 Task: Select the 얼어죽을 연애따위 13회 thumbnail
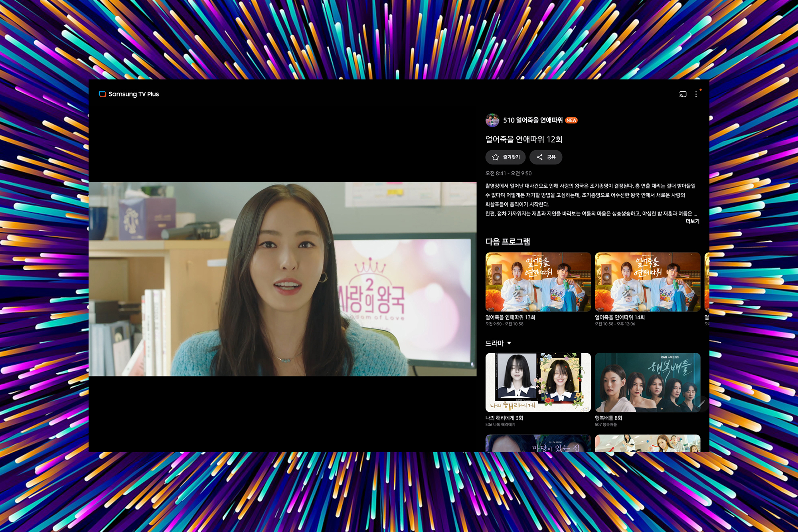tap(538, 282)
